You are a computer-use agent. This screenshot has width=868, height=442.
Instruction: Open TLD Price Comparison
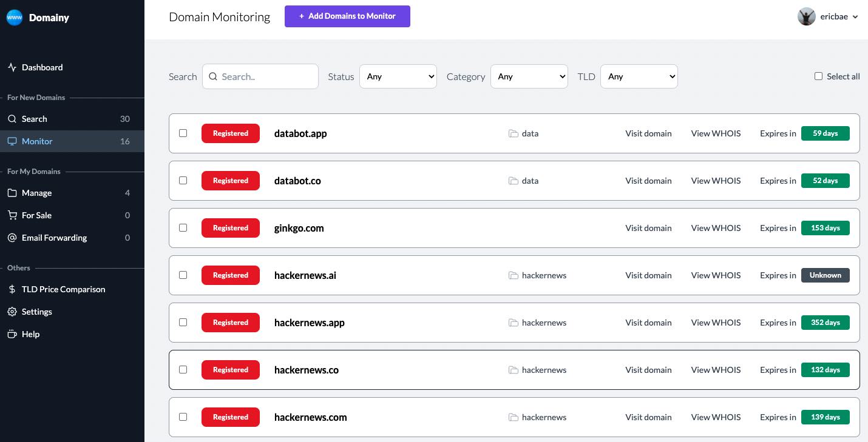pyautogui.click(x=72, y=289)
